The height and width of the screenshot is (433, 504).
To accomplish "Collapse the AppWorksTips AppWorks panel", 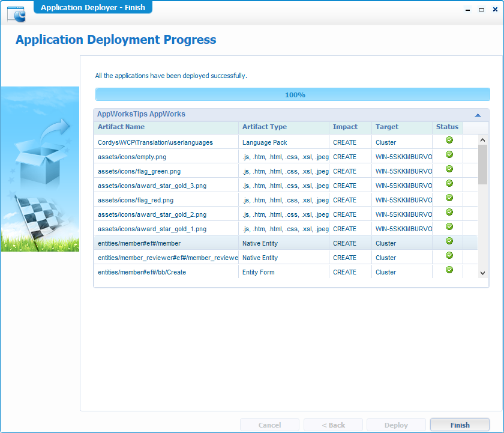I will point(478,115).
